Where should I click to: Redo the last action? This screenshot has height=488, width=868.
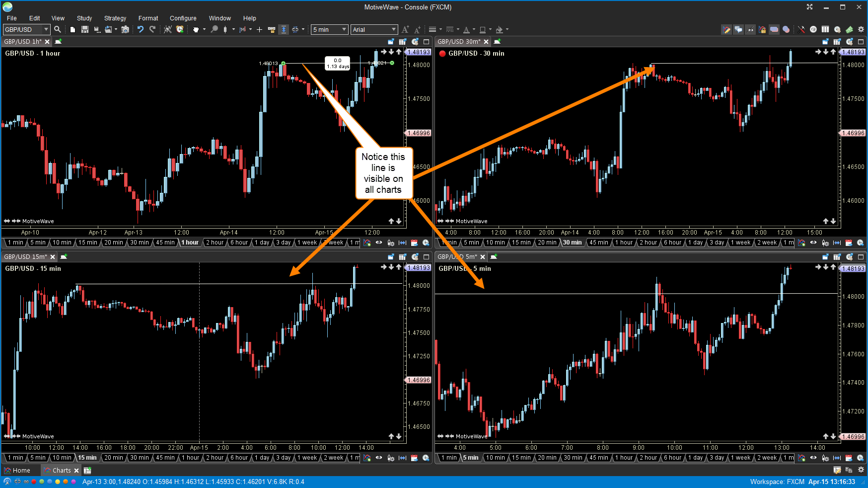(x=152, y=29)
